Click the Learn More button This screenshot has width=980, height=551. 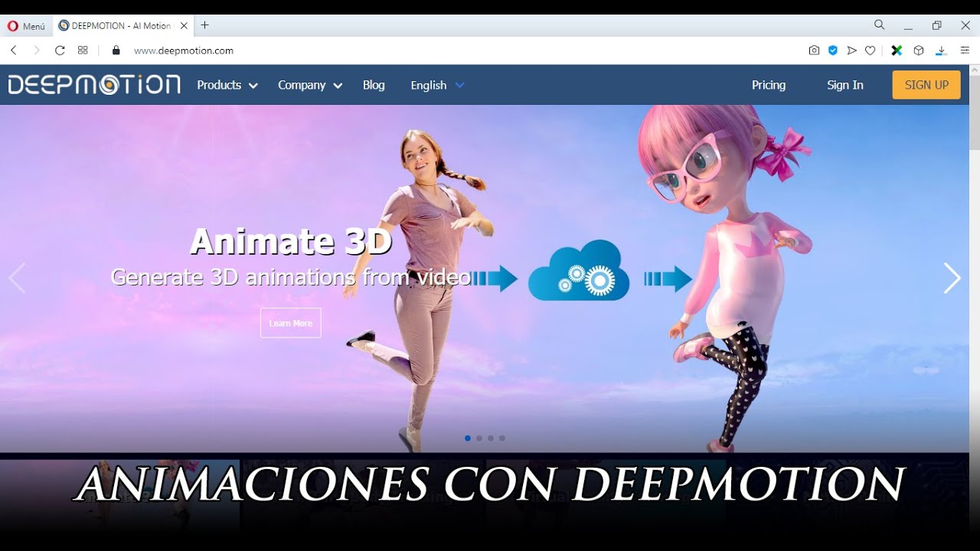click(291, 323)
